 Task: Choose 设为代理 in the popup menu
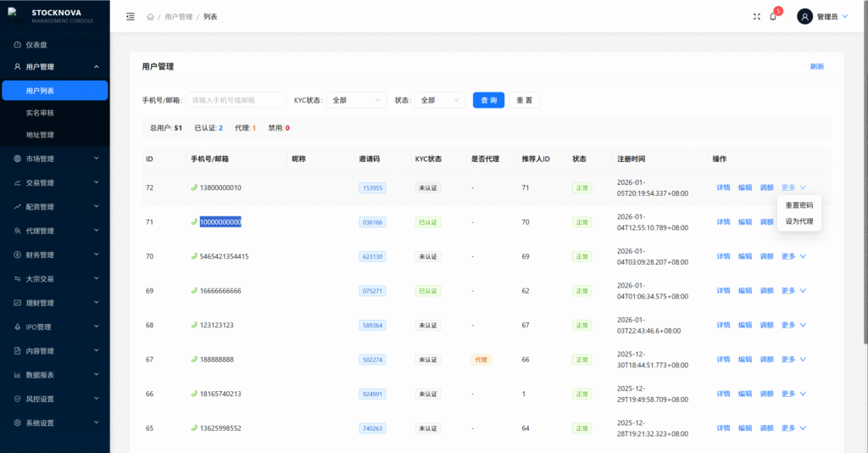(x=799, y=221)
